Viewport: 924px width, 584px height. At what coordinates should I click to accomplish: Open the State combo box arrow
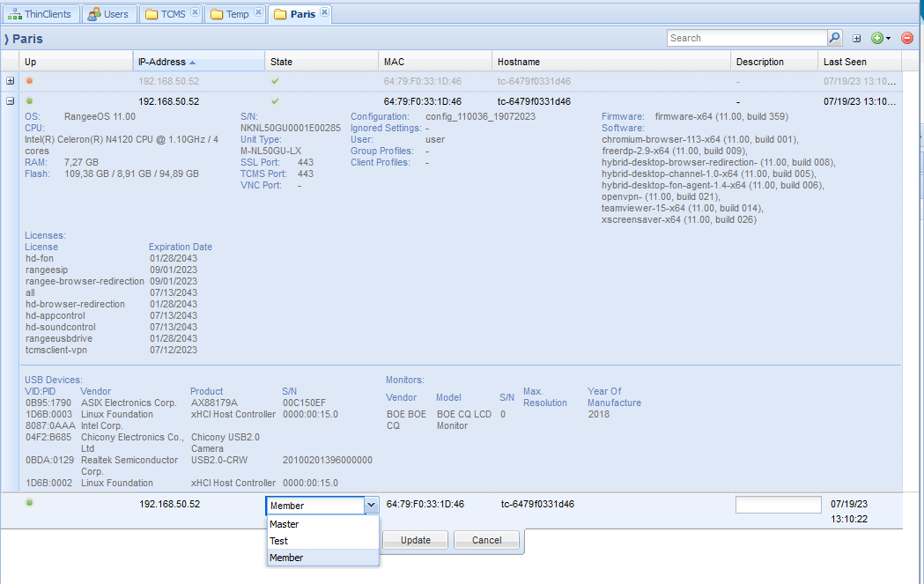pyautogui.click(x=372, y=506)
